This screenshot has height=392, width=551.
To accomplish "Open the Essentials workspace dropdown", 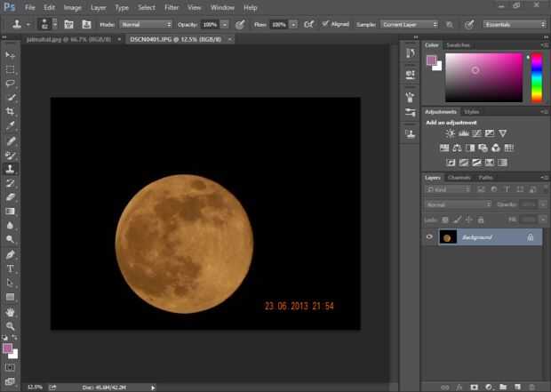I will pyautogui.click(x=514, y=24).
